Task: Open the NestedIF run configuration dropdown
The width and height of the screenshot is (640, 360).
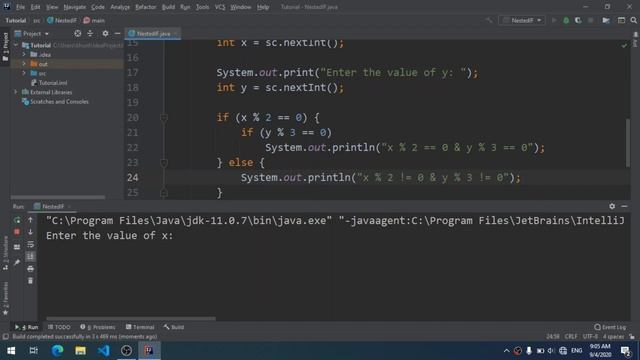Action: tap(522, 20)
